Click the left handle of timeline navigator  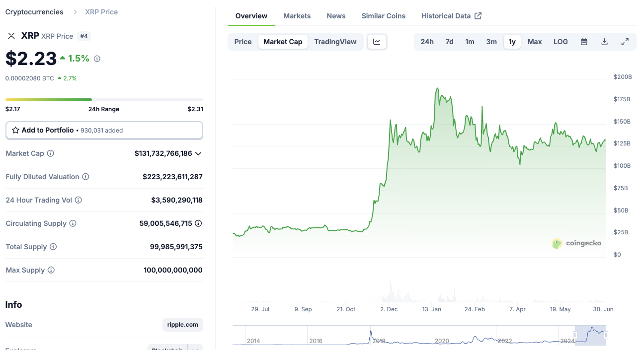pyautogui.click(x=575, y=335)
